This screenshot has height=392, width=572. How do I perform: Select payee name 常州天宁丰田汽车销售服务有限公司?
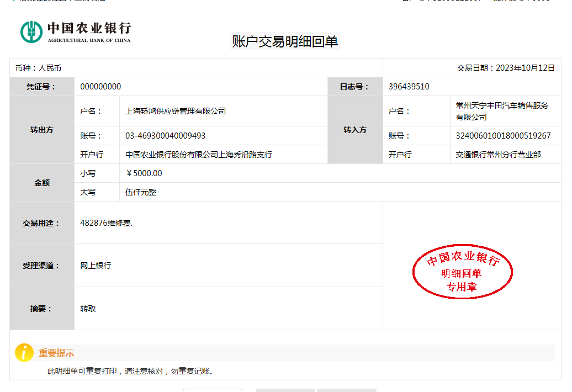pos(501,111)
